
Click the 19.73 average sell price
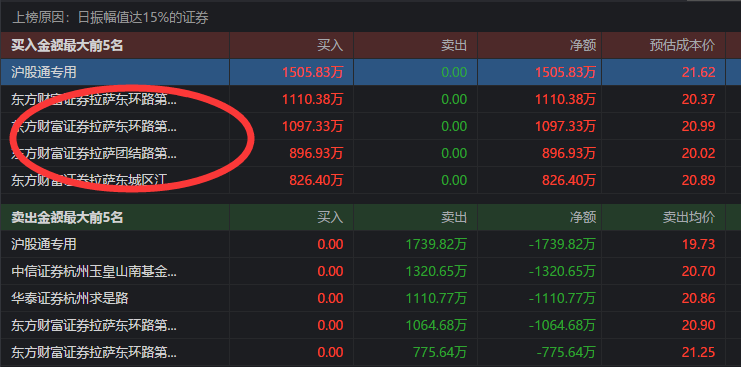(698, 244)
